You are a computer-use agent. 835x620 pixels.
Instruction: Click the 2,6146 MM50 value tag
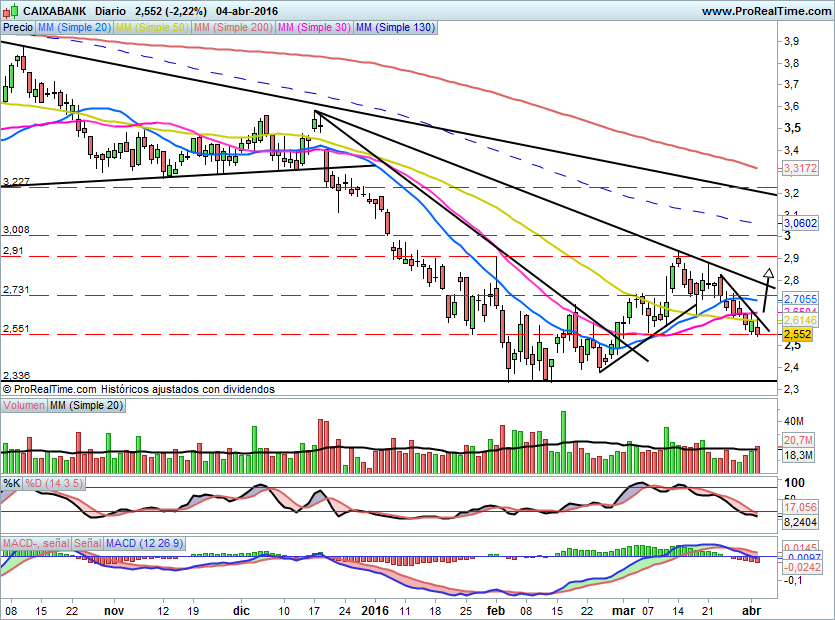click(800, 320)
